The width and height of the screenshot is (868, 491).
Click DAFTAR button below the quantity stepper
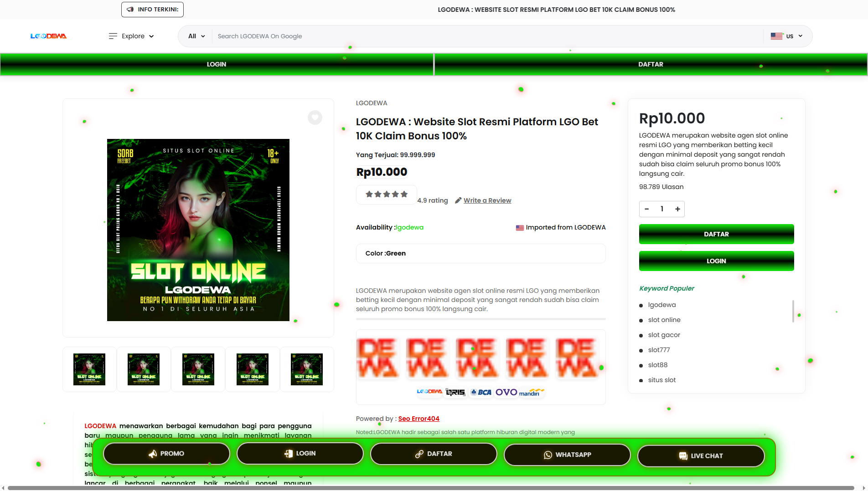click(717, 234)
